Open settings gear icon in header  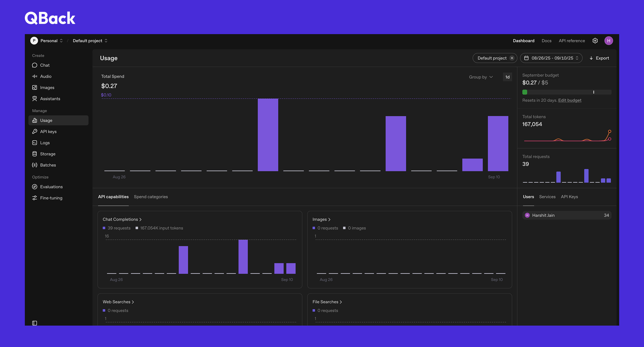click(x=595, y=41)
